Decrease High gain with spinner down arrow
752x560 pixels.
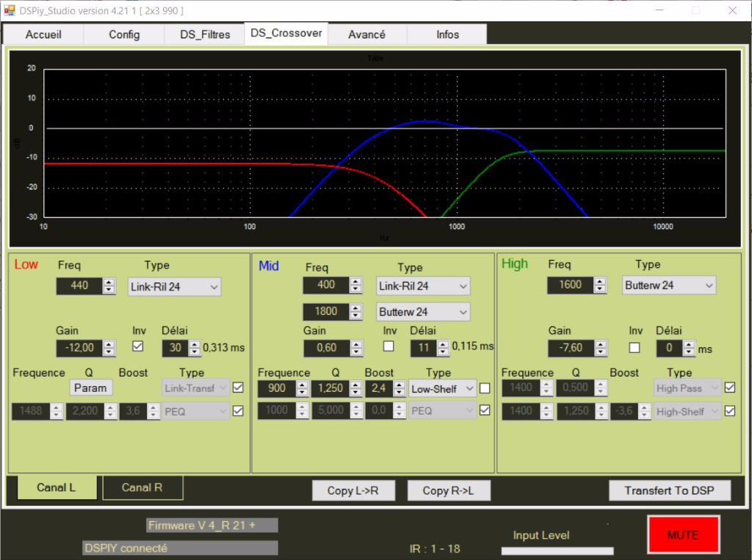pos(601,352)
